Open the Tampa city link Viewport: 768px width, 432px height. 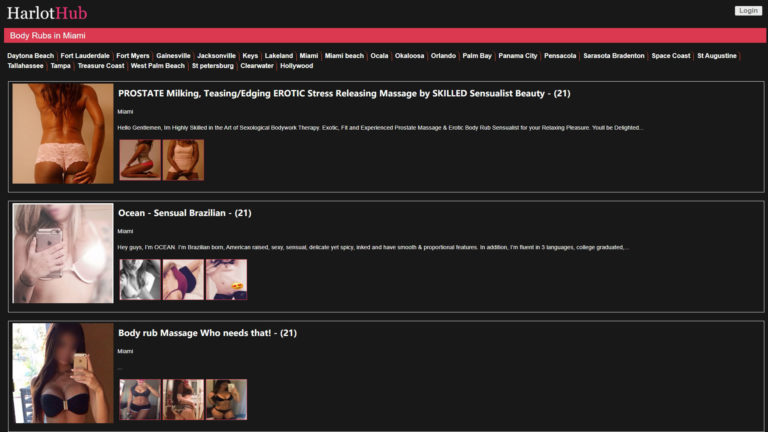pyautogui.click(x=60, y=66)
